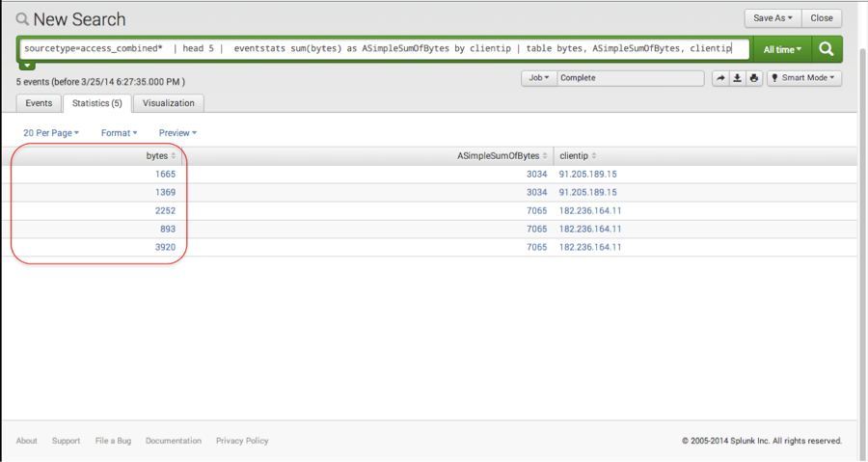Click the Share job arrow icon
This screenshot has height=462, width=868.
pyautogui.click(x=720, y=78)
